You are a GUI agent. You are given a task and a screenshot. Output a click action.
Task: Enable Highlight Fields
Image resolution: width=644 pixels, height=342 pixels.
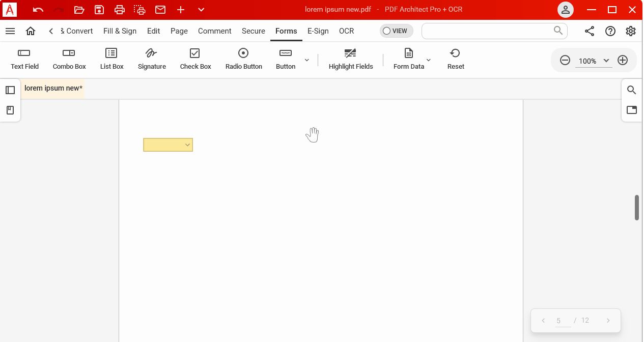pos(350,58)
